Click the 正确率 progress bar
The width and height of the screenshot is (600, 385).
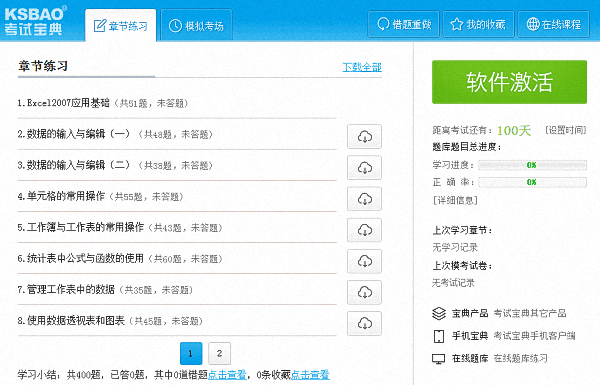[532, 182]
